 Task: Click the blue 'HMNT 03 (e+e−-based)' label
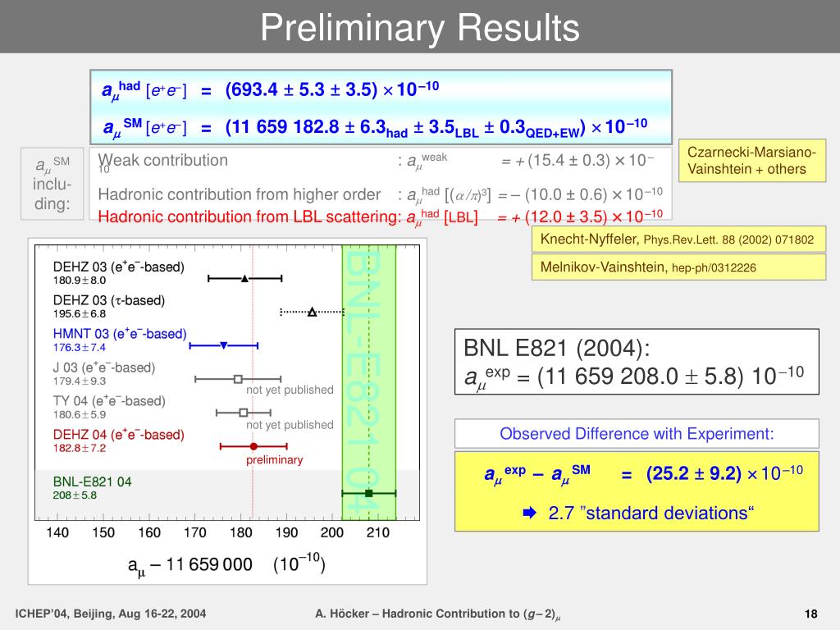pos(120,334)
